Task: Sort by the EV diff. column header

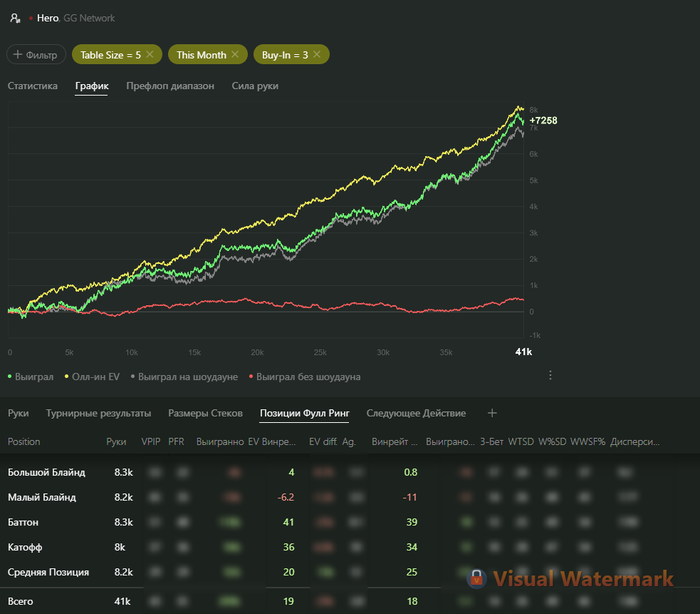Action: tap(323, 442)
